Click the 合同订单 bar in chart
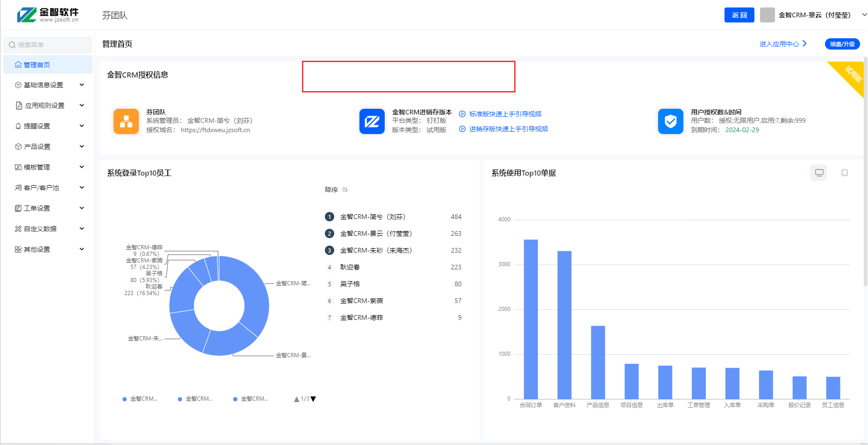This screenshot has height=445, width=868. pos(531,319)
